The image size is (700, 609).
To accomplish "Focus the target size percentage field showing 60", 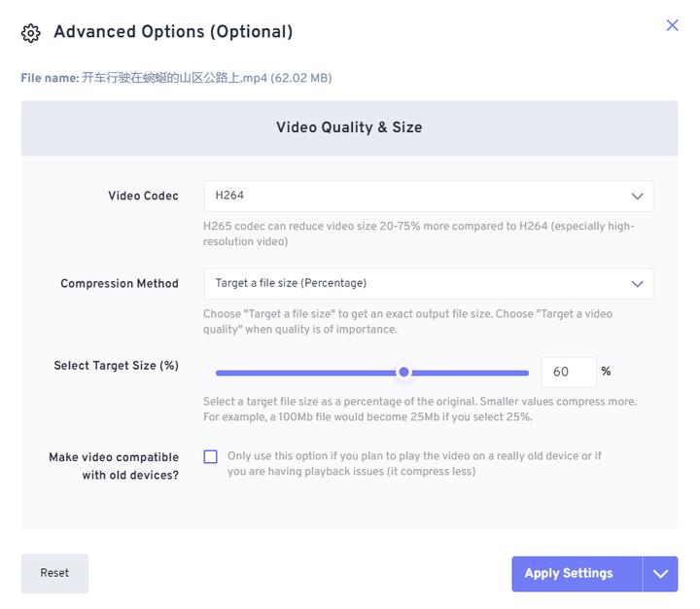I will 568,373.
